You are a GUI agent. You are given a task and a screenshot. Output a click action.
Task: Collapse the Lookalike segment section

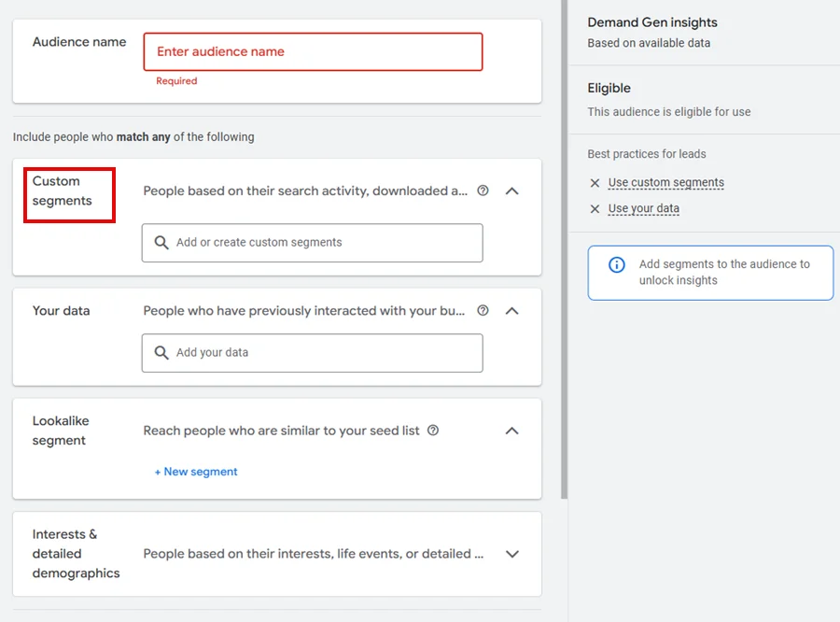point(511,431)
